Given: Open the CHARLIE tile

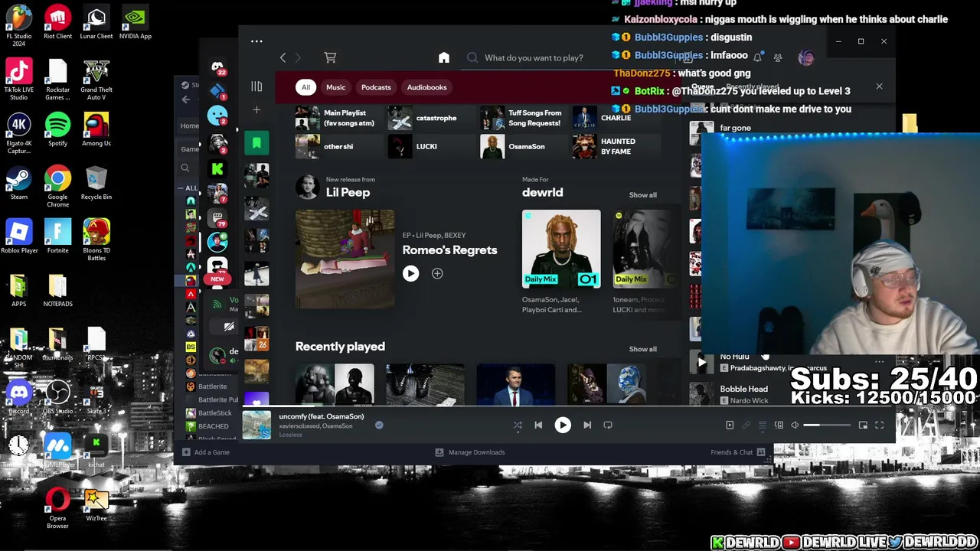Looking at the screenshot, I should (616, 118).
